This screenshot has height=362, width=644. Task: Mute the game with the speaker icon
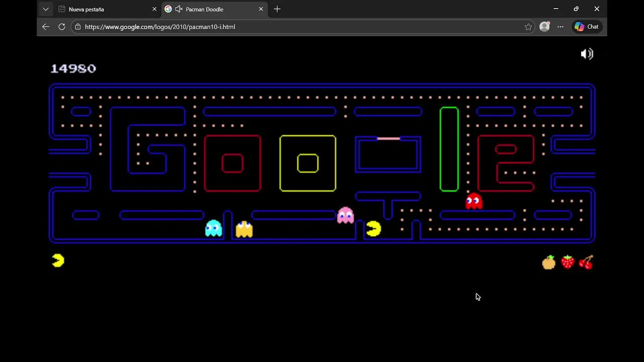(587, 54)
